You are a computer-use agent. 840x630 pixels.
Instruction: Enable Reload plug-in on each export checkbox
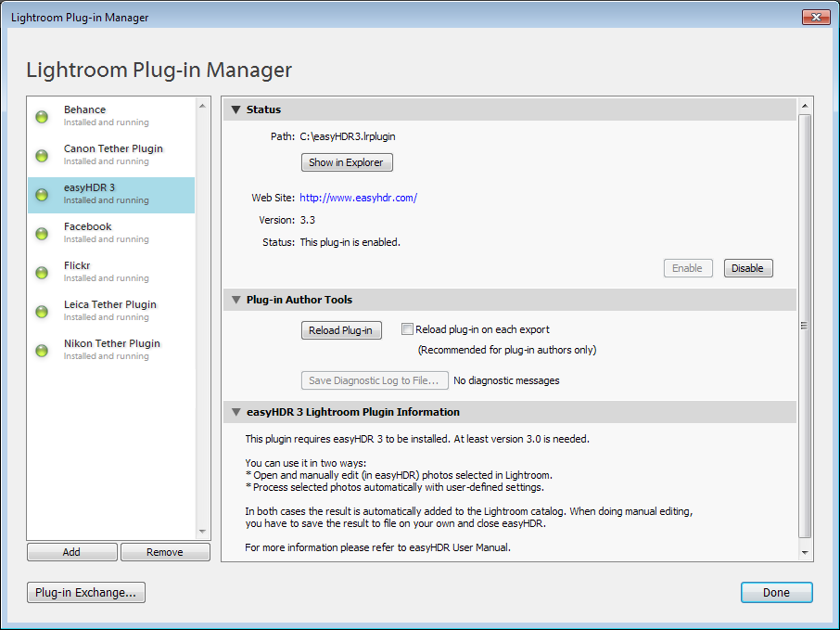407,329
